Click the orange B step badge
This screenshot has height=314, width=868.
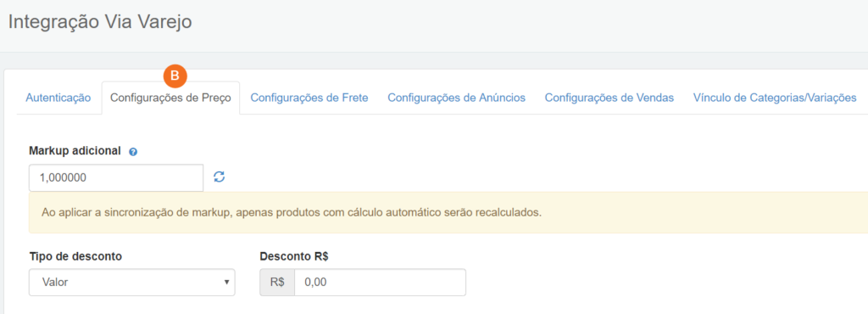click(x=175, y=76)
